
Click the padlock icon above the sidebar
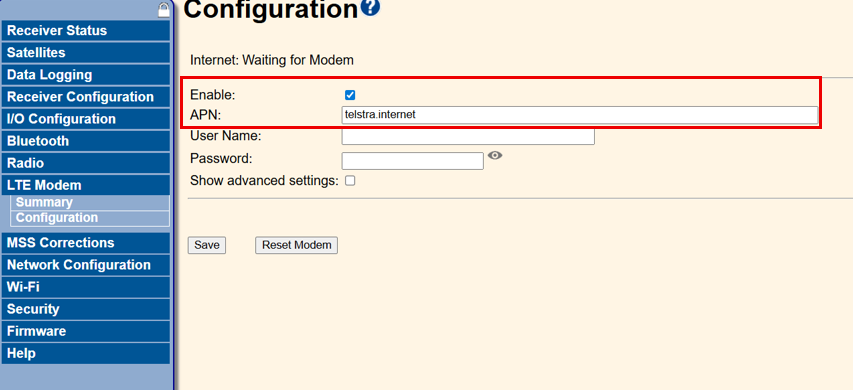tap(164, 9)
